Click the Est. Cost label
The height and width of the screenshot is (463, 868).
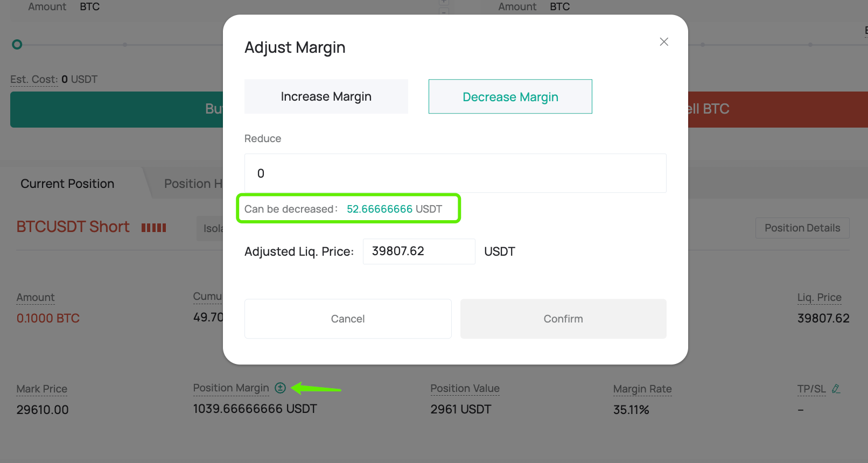[33, 79]
